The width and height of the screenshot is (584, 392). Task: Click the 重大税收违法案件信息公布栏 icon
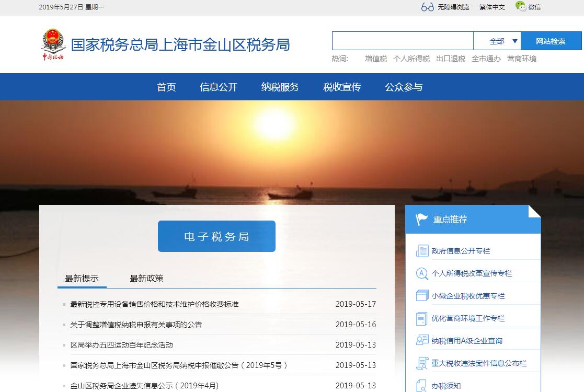[x=422, y=363]
